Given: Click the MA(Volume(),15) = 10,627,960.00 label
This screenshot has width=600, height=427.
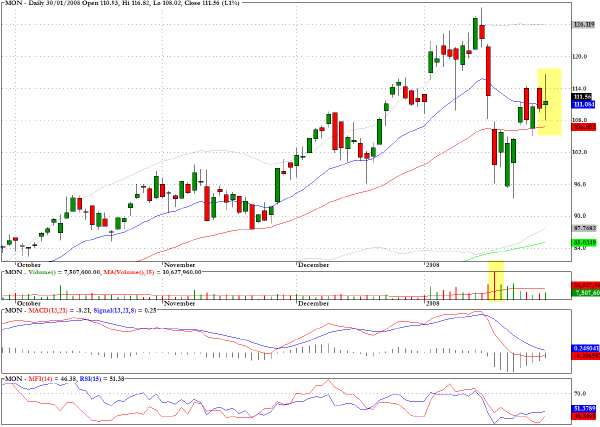Looking at the screenshot, I should 152,272.
